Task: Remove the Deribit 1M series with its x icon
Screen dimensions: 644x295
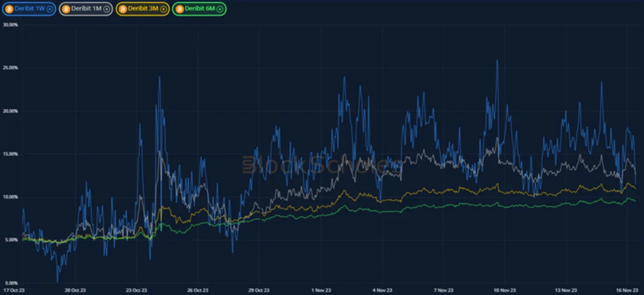Action: 107,9
